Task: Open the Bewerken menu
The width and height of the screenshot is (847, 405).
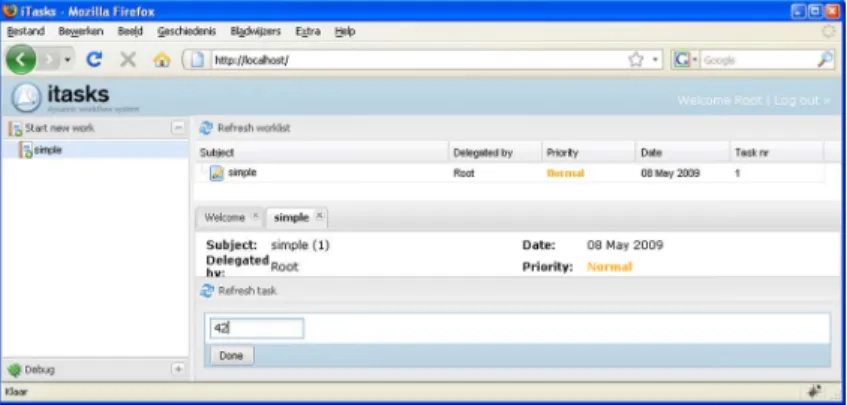Action: 80,31
